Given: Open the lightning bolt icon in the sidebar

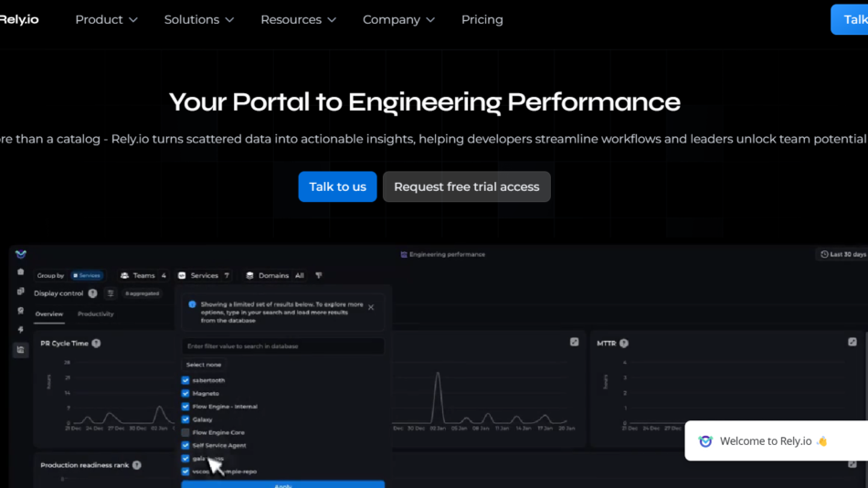Looking at the screenshot, I should (20, 330).
